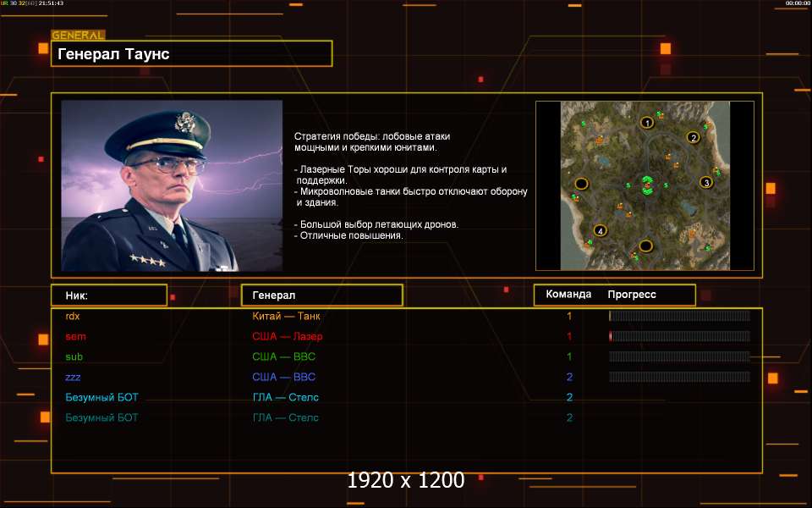The width and height of the screenshot is (812, 508).
Task: Click team number 1 in rdx row
Action: click(x=569, y=316)
